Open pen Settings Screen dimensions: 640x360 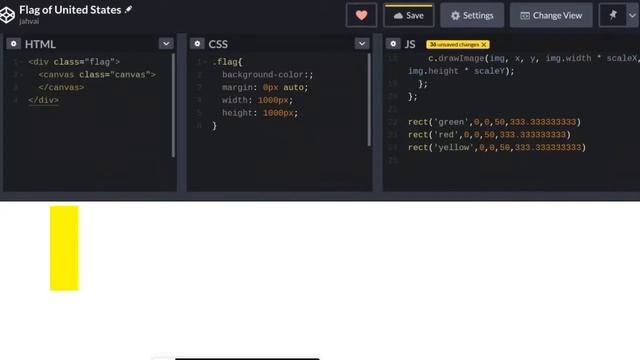coord(472,16)
